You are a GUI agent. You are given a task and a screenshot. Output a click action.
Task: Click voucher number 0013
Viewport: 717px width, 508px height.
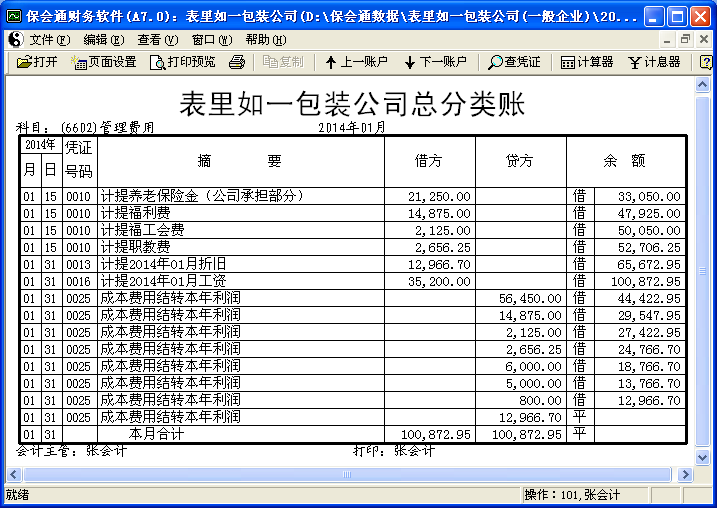click(x=79, y=264)
